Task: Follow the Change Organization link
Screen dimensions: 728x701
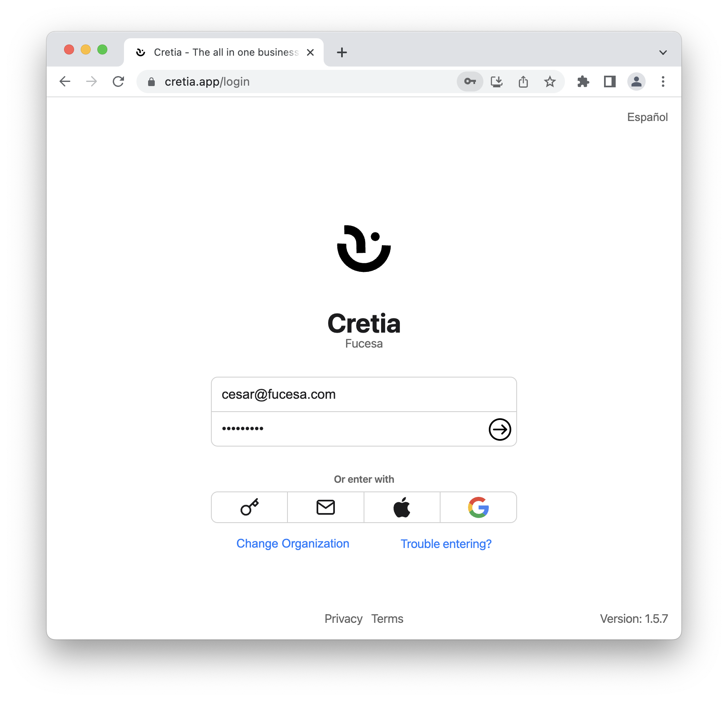Action: click(293, 543)
